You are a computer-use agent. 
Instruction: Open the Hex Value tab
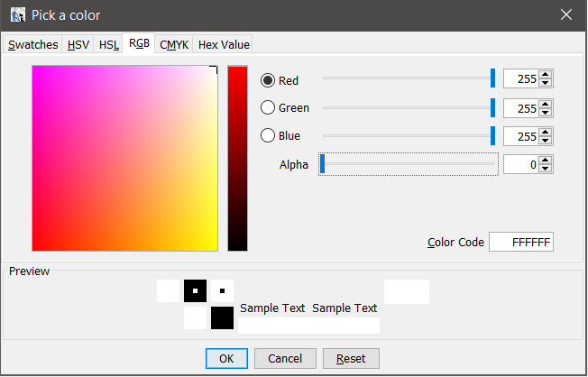point(224,44)
